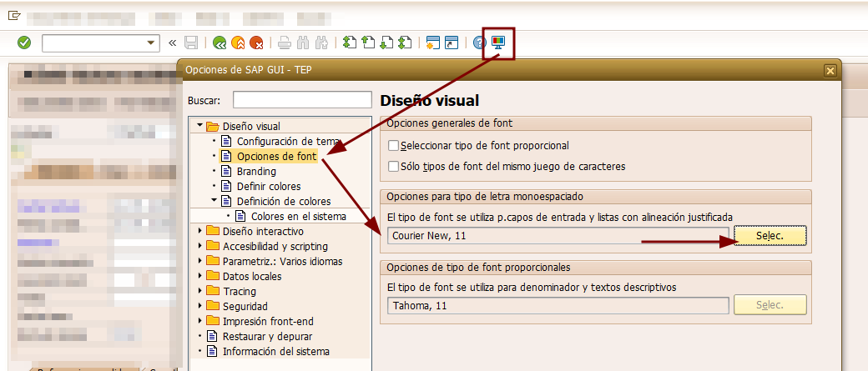
Task: Click the Diseño visual heading text
Action: [x=430, y=101]
